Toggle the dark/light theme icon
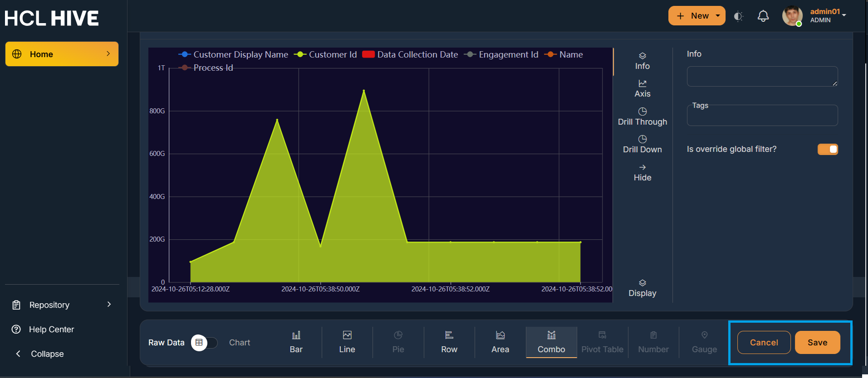Image resolution: width=868 pixels, height=378 pixels. (x=738, y=16)
